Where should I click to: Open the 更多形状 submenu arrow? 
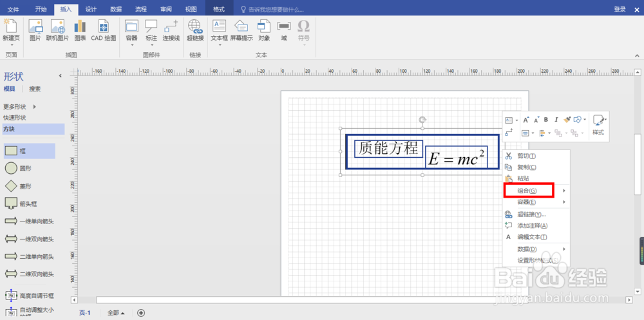[35, 107]
